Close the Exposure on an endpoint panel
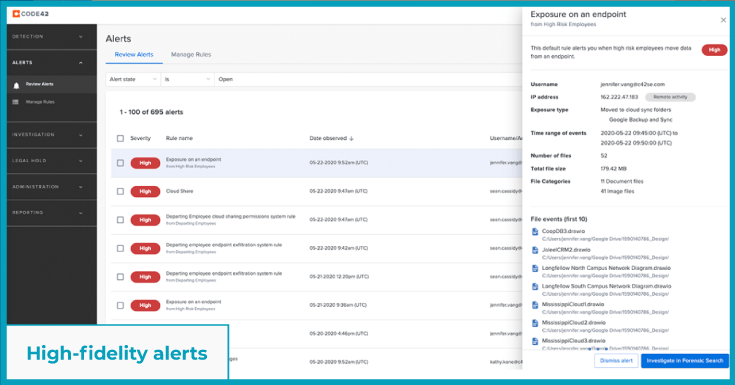The height and width of the screenshot is (385, 735). tap(723, 20)
